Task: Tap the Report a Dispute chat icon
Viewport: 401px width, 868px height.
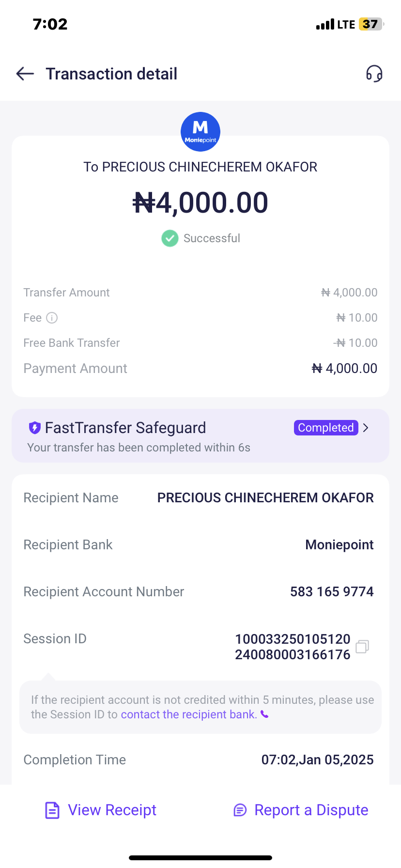Action: 240,810
